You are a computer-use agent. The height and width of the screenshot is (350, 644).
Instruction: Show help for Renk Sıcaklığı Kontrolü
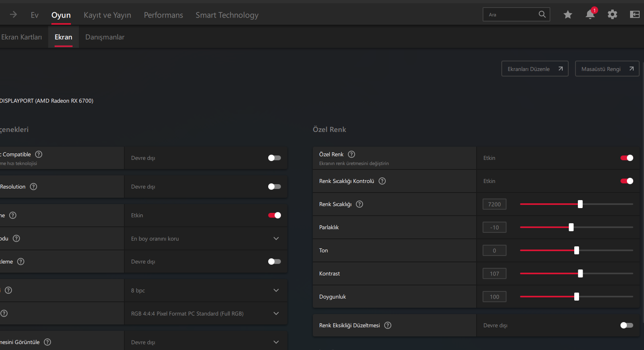point(382,181)
